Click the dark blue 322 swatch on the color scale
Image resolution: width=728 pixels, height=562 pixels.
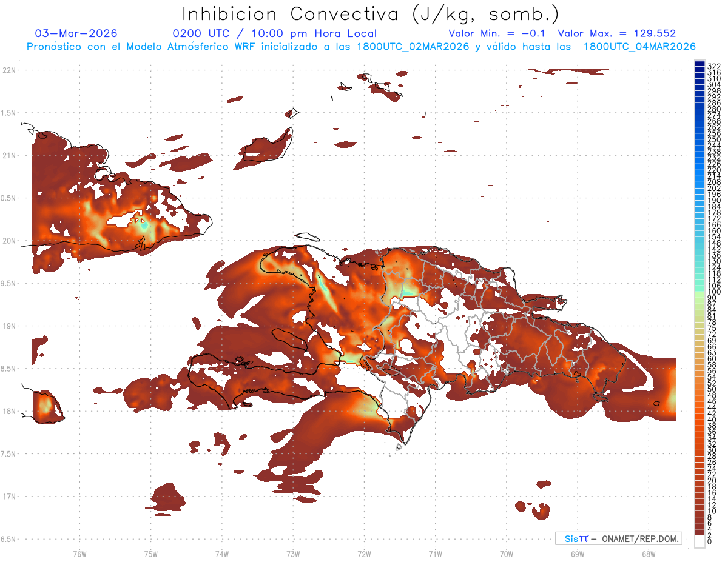click(700, 65)
